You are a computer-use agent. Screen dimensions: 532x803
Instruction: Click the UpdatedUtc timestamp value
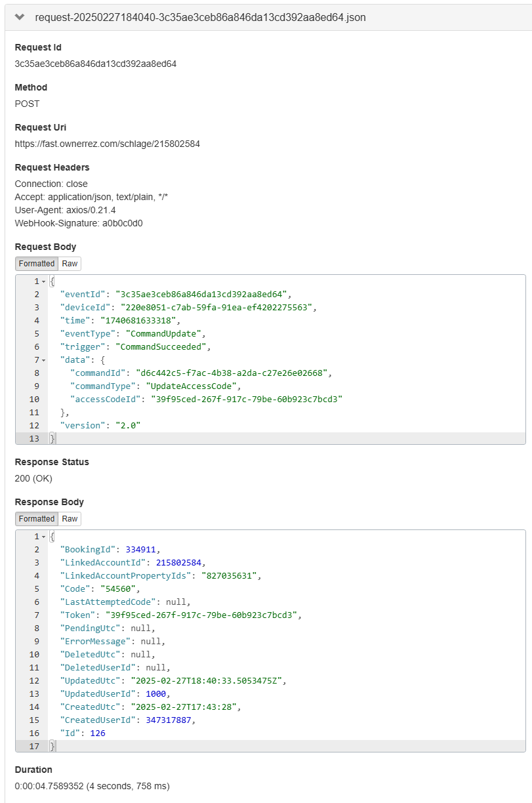point(209,681)
